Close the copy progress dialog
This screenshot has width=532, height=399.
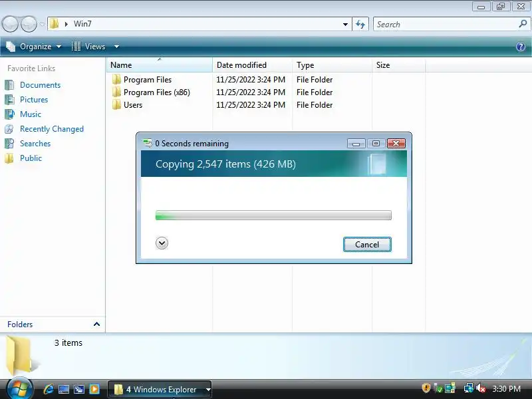[x=396, y=144]
